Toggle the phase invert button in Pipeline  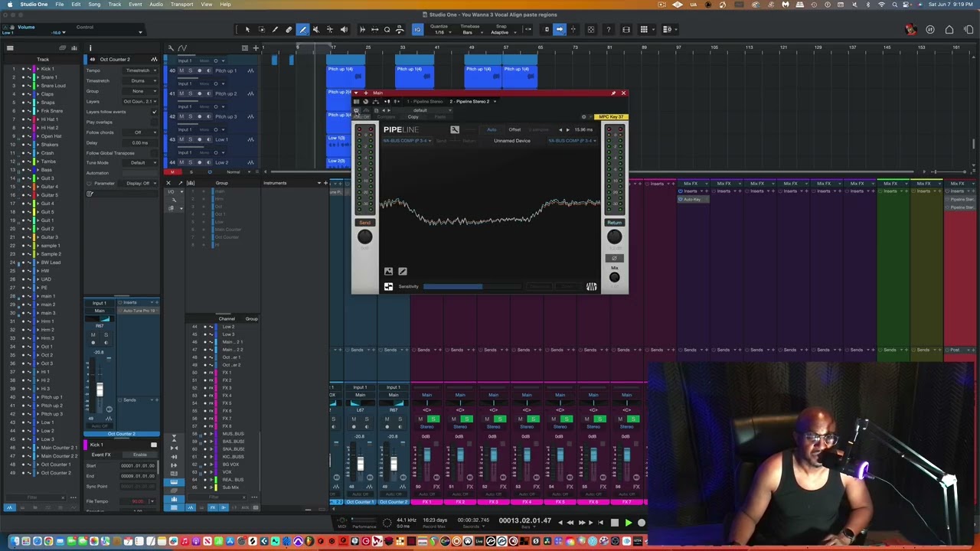(x=614, y=258)
